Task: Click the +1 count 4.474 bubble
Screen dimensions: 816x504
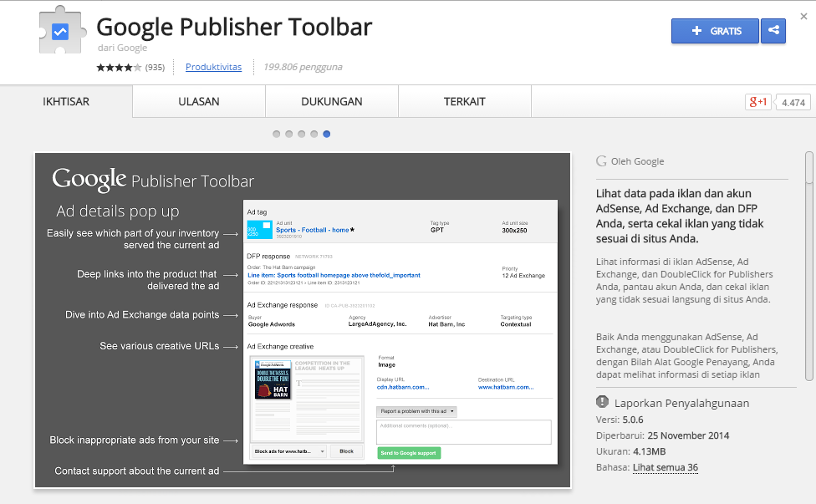Action: coord(793,103)
